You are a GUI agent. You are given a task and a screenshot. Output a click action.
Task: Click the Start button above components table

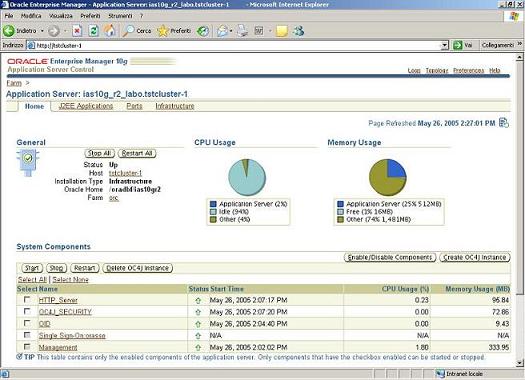(x=32, y=268)
